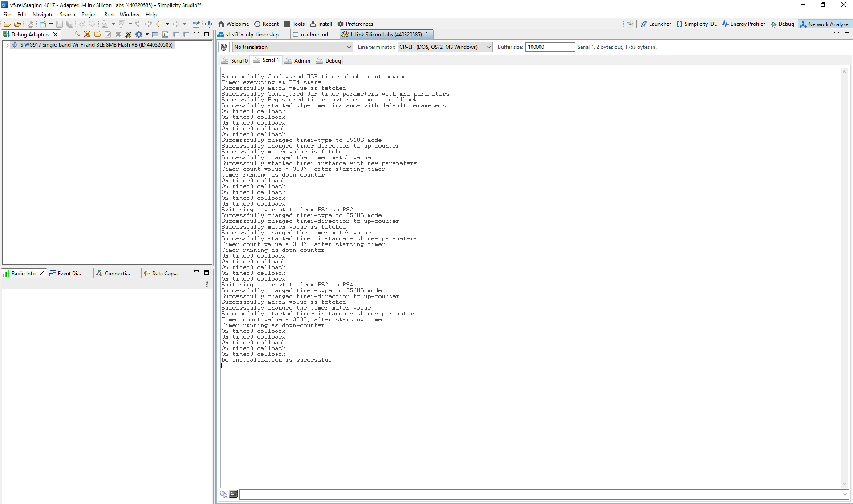Select the Connect adapter refresh icon
Image resolution: width=853 pixels, height=504 pixels.
(x=77, y=34)
